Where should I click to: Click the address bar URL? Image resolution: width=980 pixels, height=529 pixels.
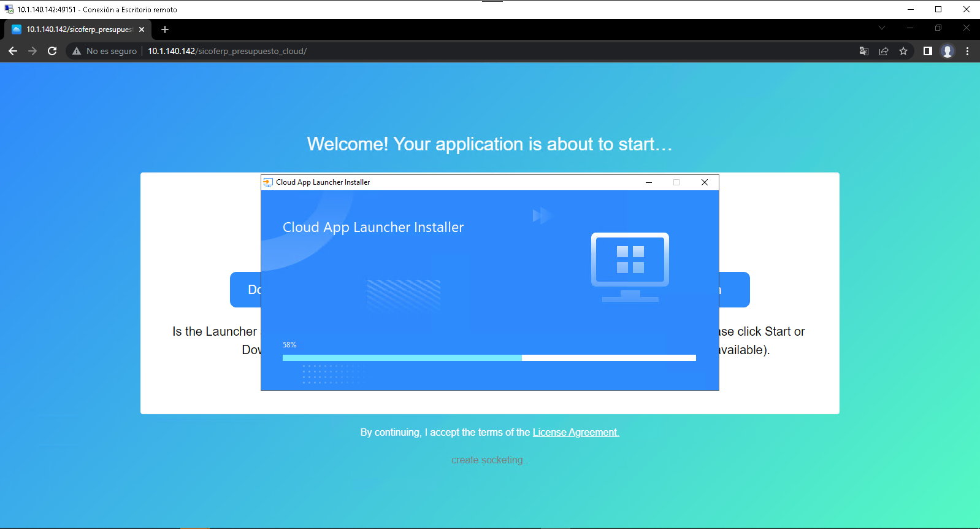(x=227, y=51)
